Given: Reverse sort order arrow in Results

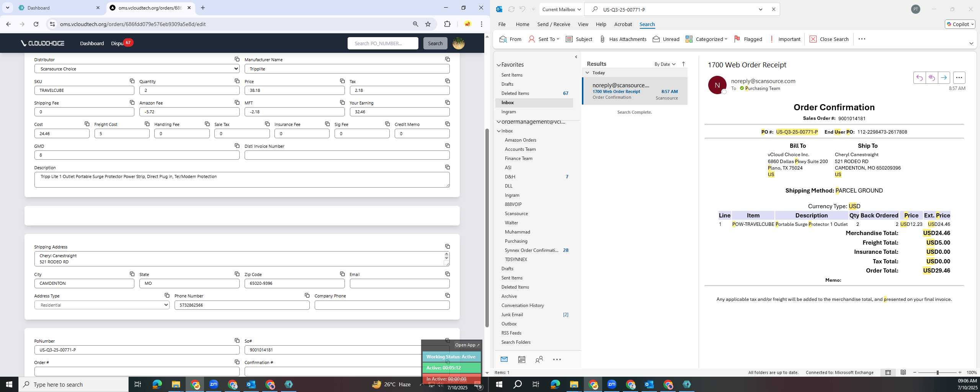Looking at the screenshot, I should pos(683,64).
